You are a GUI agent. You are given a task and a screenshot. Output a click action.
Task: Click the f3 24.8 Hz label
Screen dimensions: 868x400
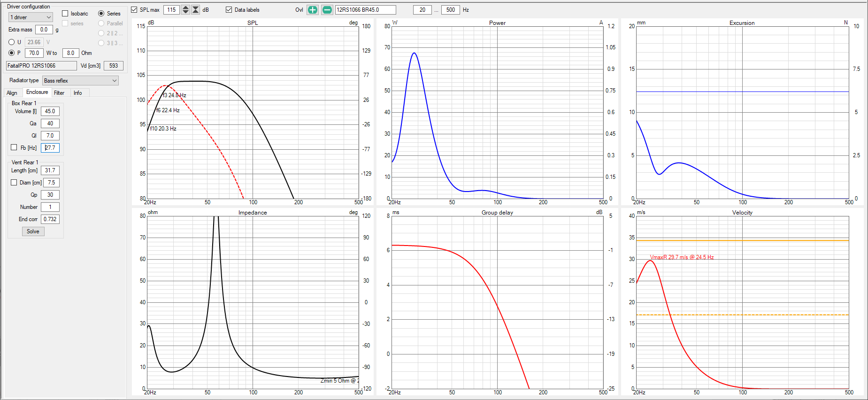[175, 95]
